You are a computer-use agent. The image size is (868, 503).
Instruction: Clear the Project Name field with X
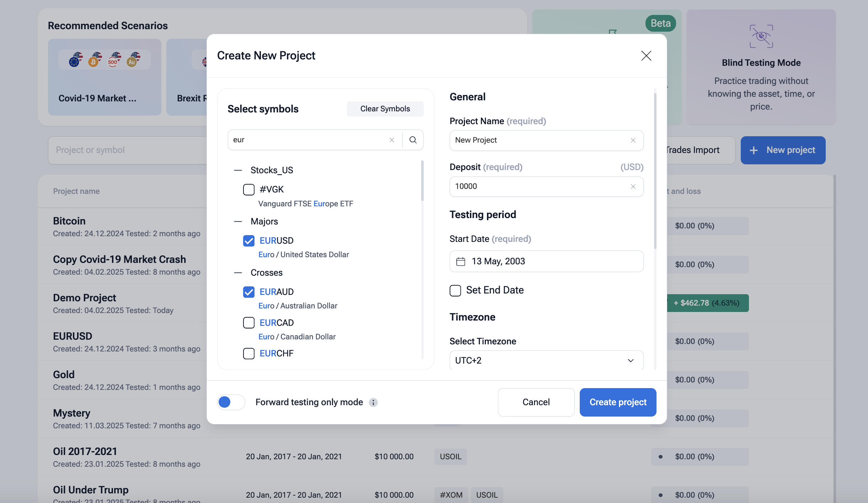[x=633, y=140]
